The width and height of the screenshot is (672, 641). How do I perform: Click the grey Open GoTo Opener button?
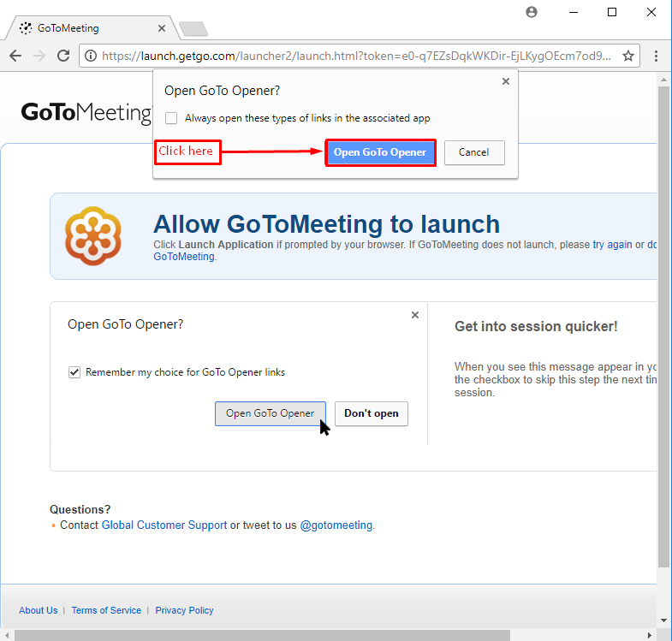click(271, 413)
